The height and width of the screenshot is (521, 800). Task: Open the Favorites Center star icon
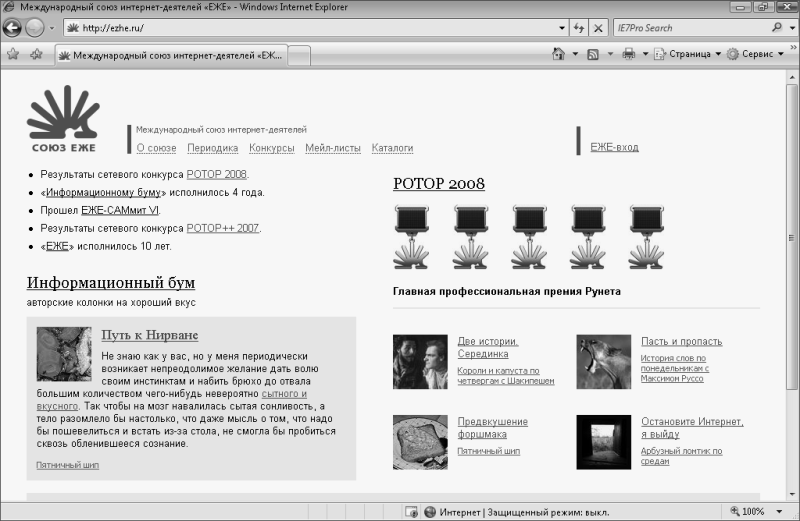(13, 54)
